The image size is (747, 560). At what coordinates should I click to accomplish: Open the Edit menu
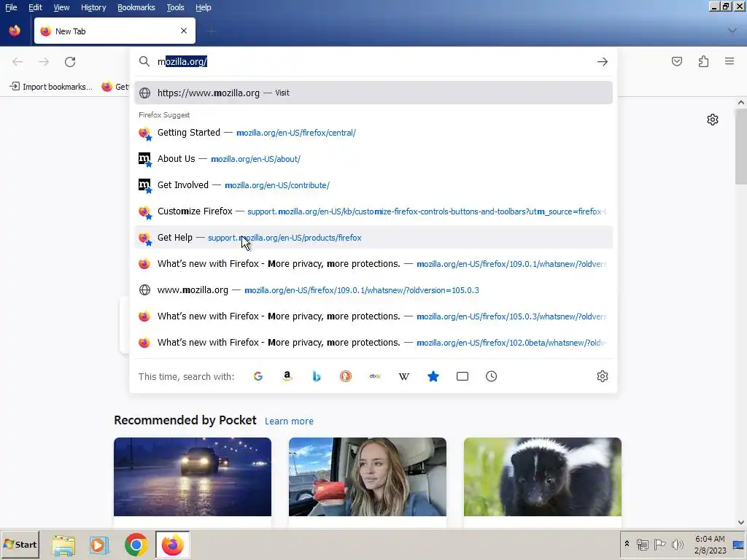point(35,7)
